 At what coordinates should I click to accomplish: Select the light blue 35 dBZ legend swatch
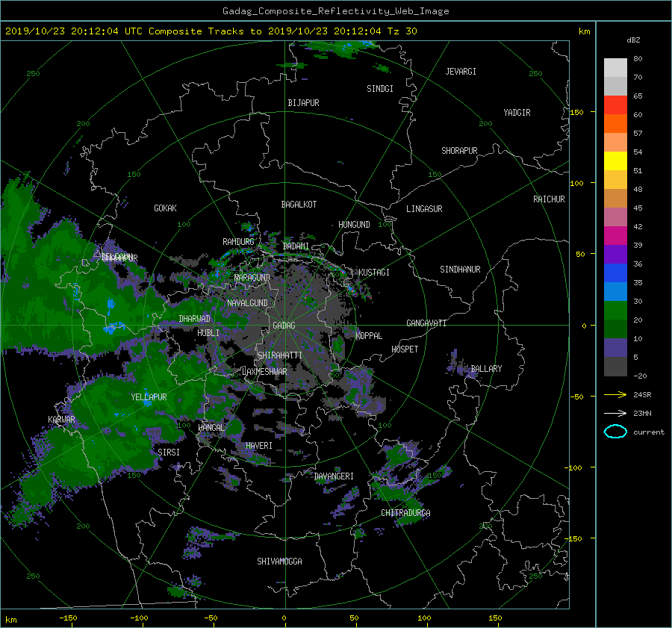point(615,291)
